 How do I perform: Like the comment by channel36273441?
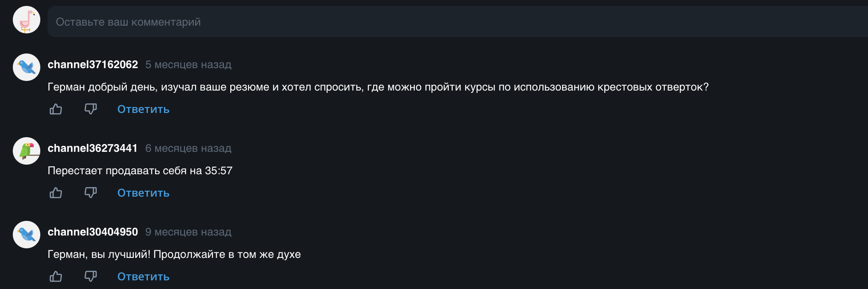point(56,193)
